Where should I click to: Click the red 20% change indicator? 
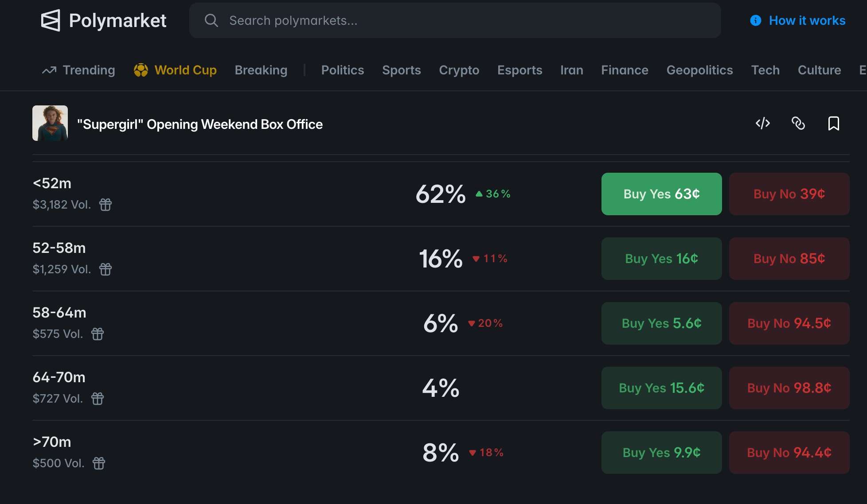pyautogui.click(x=485, y=323)
